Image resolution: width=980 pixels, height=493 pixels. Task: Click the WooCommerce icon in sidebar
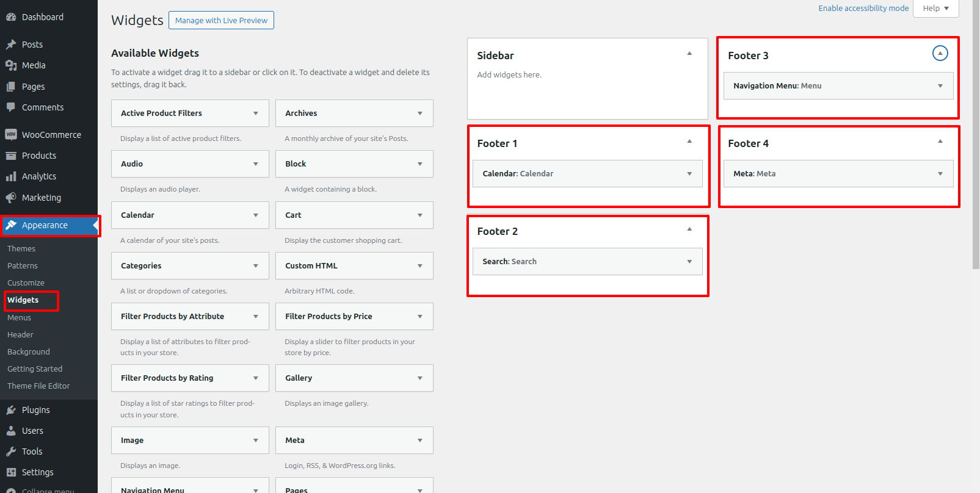[x=11, y=135]
